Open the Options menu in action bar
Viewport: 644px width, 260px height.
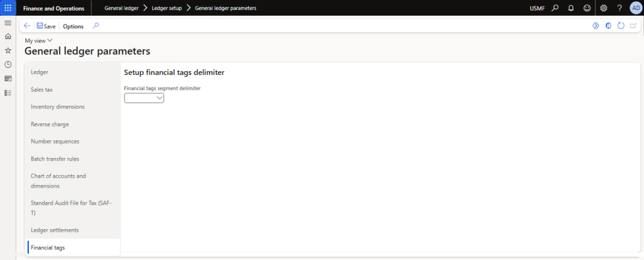pyautogui.click(x=73, y=26)
